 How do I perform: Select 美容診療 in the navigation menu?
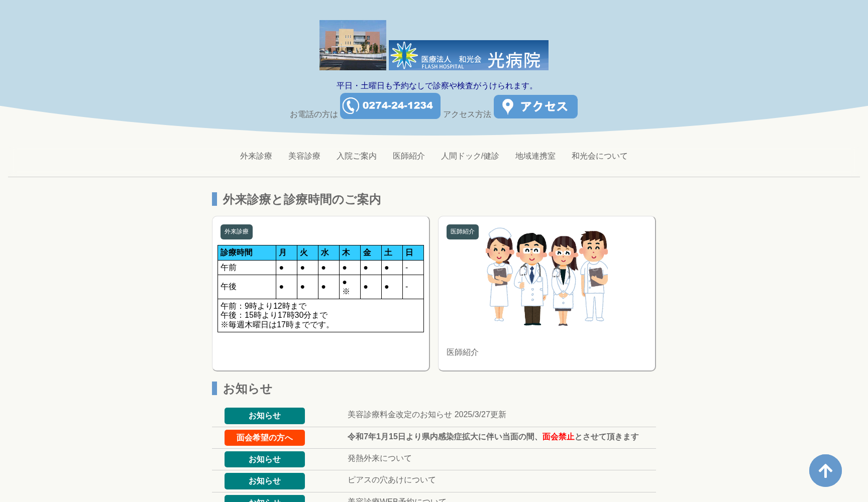click(x=304, y=156)
